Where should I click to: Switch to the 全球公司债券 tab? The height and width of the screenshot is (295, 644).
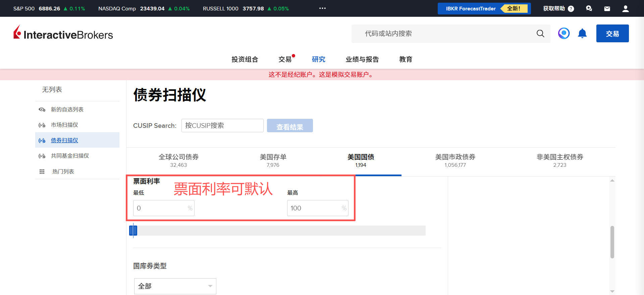pyautogui.click(x=178, y=160)
